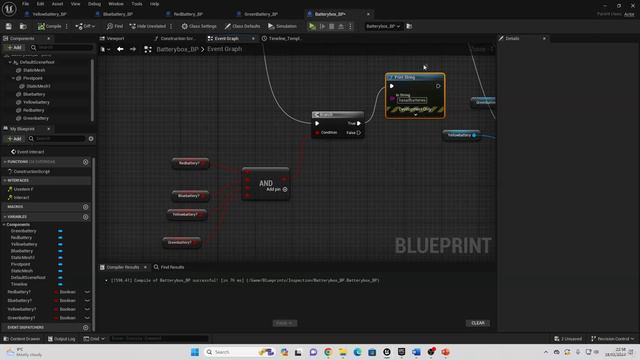Click Redbattery? Boolean type swatch
The image size is (640, 360).
[56, 292]
